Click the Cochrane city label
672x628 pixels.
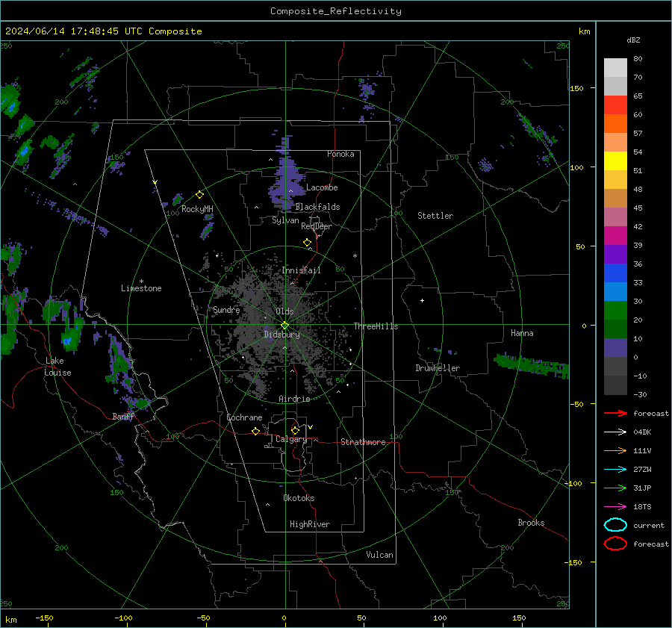click(x=244, y=417)
